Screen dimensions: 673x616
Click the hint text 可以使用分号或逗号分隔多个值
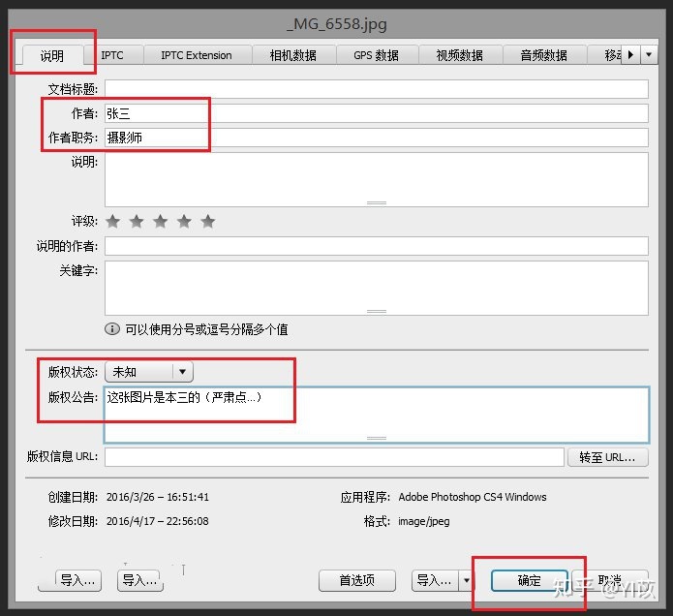pos(206,329)
